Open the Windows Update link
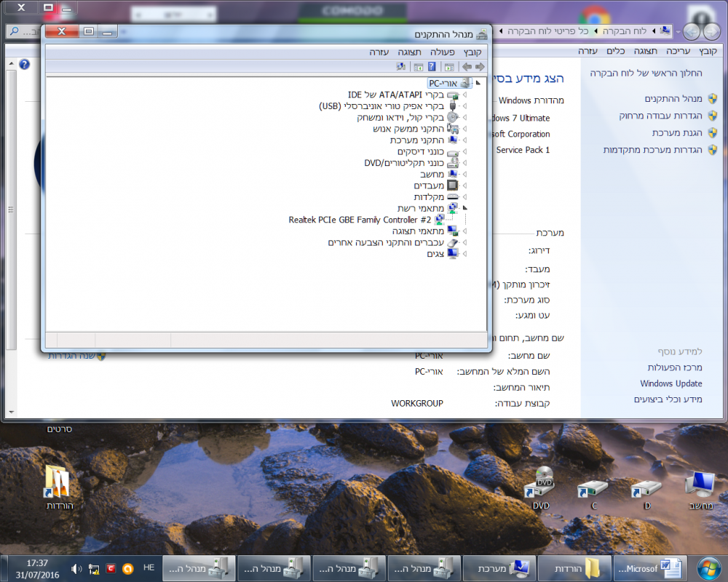 (671, 383)
